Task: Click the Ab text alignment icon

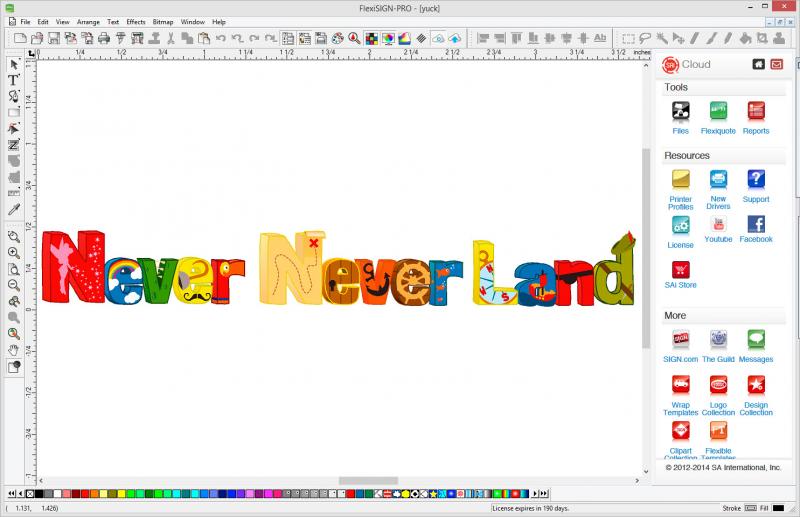Action: pos(600,38)
